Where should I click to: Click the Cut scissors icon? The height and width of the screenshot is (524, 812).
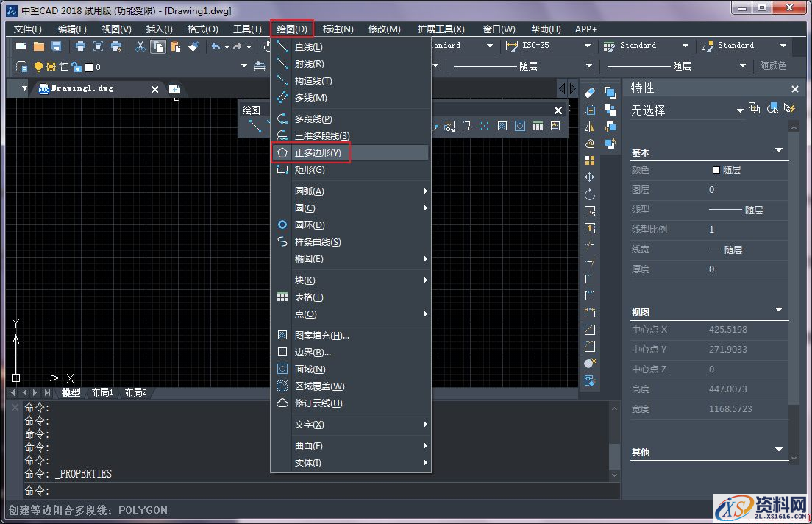(x=140, y=46)
